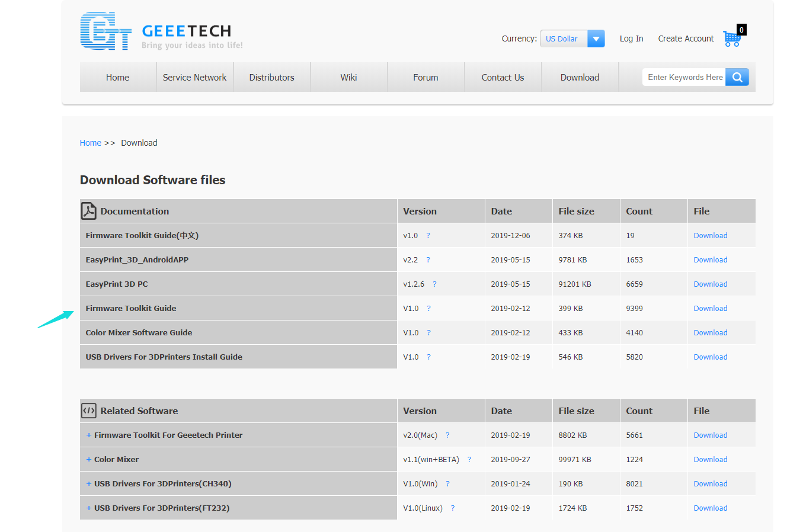The height and width of the screenshot is (532, 803).
Task: Click the help mark next to v2.0(Mac)
Action: pyautogui.click(x=447, y=435)
